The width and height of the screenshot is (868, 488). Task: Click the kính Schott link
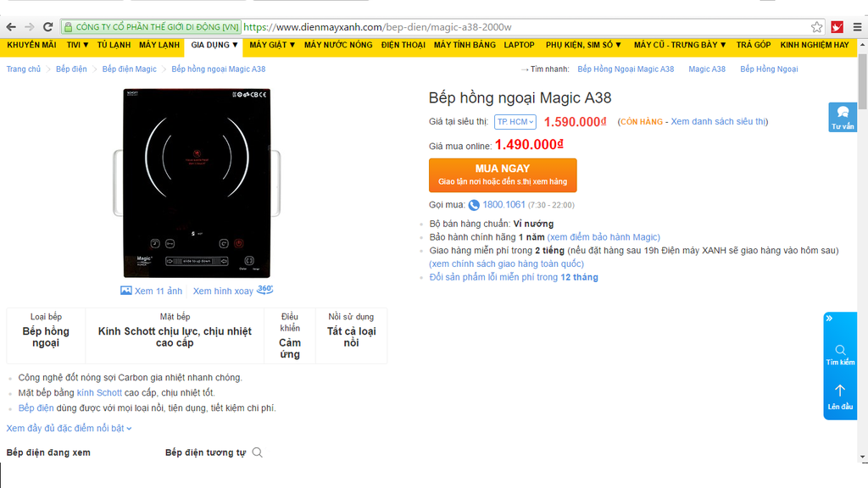(x=99, y=393)
